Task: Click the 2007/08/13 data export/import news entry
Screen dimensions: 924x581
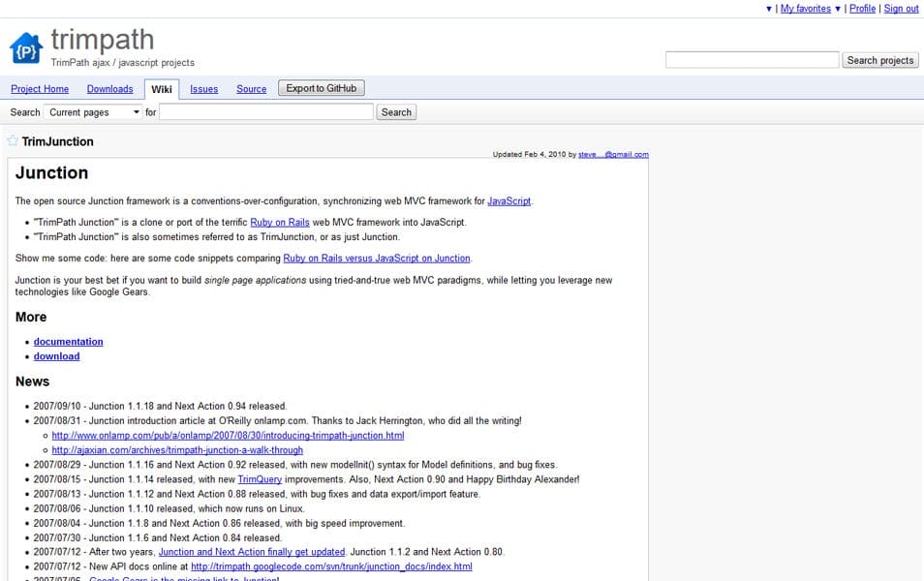Action: [x=257, y=494]
